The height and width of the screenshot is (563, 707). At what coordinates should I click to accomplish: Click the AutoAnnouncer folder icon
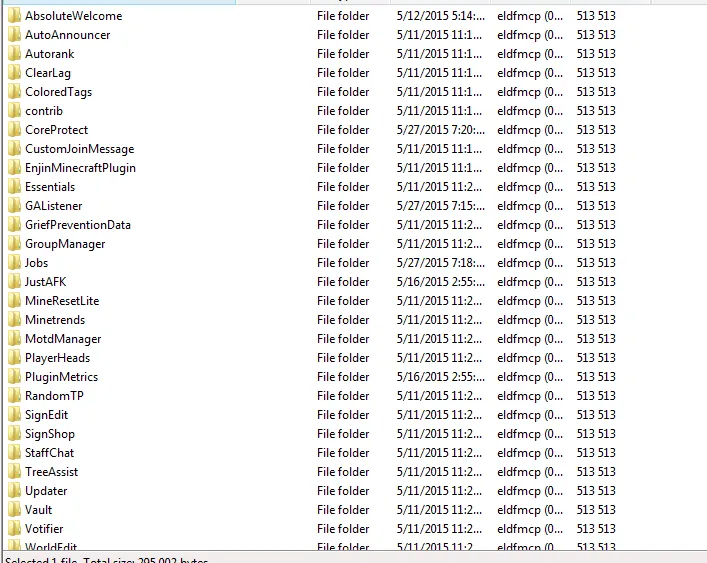pos(14,35)
